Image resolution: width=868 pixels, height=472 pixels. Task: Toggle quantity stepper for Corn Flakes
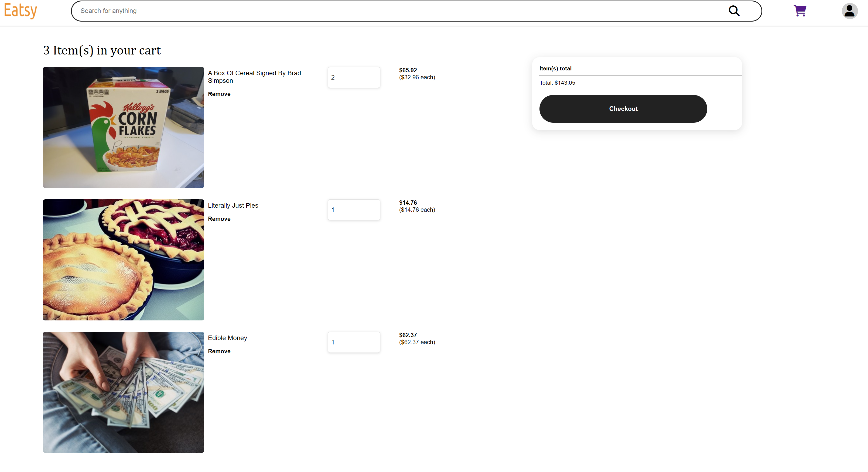tap(353, 77)
